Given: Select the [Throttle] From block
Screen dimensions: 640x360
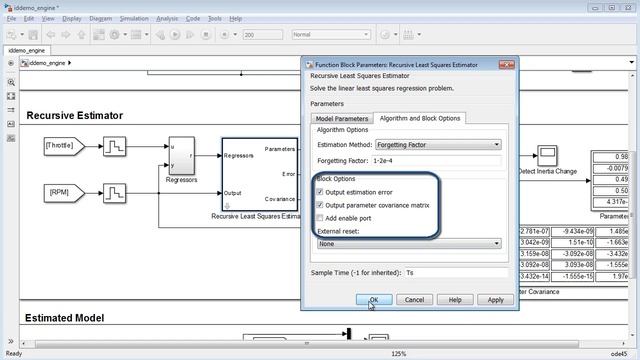Looking at the screenshot, I should pyautogui.click(x=64, y=146).
